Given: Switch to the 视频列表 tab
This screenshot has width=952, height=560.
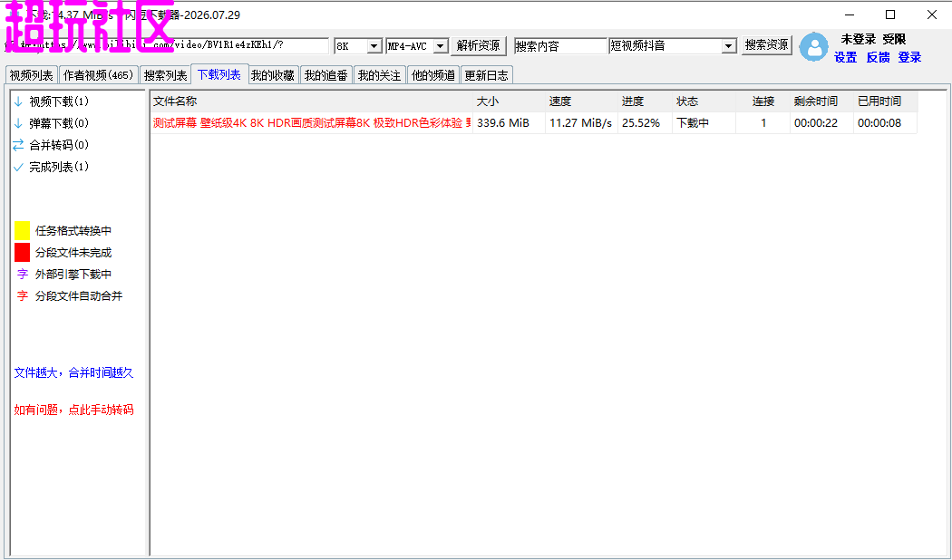Looking at the screenshot, I should click(x=32, y=75).
